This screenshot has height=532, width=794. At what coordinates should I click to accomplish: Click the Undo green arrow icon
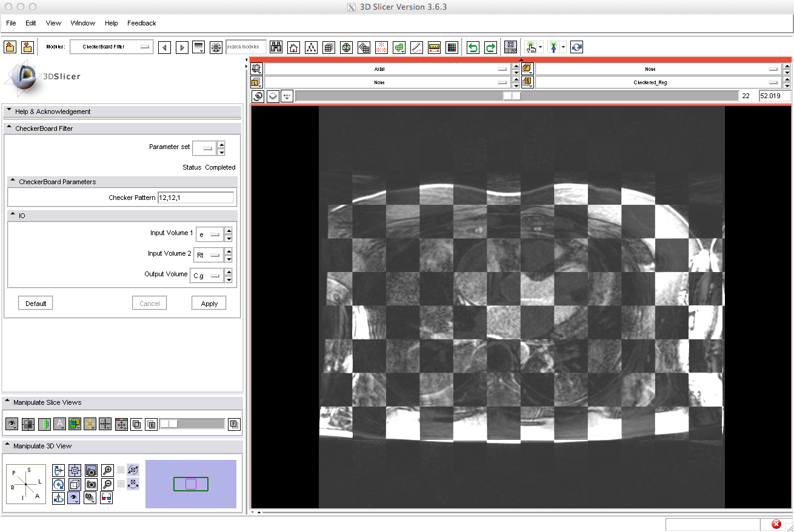(473, 47)
